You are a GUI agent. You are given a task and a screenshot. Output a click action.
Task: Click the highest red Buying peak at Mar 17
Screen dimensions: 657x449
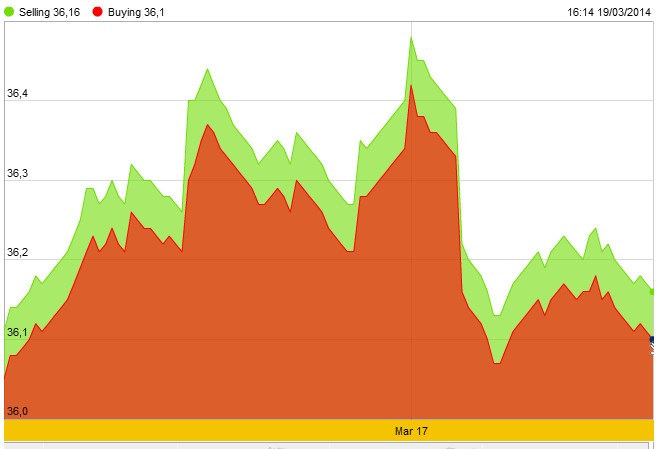pos(411,85)
